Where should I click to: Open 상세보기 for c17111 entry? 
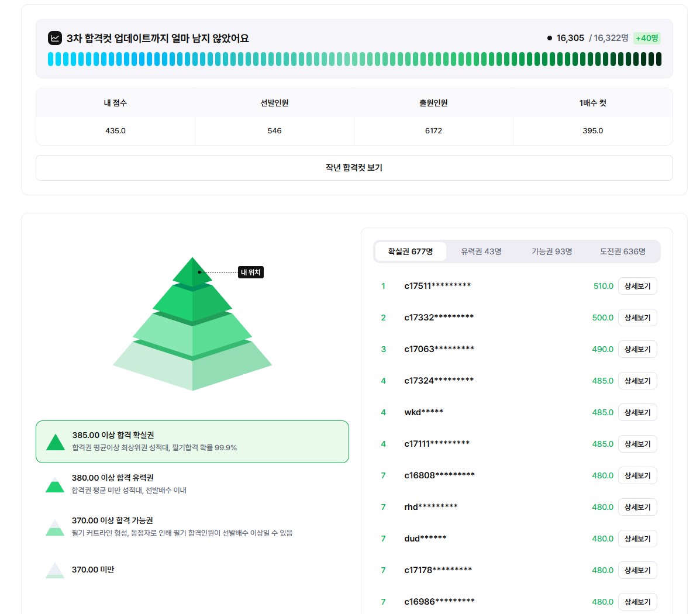637,444
